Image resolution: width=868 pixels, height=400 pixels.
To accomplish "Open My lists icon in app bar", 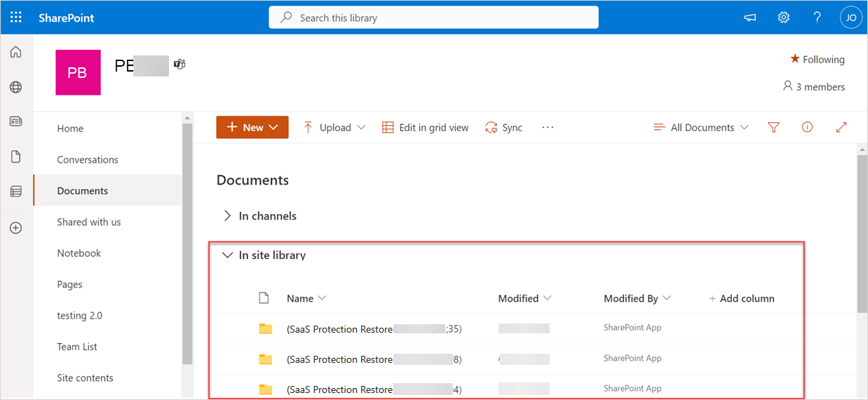I will click(15, 191).
